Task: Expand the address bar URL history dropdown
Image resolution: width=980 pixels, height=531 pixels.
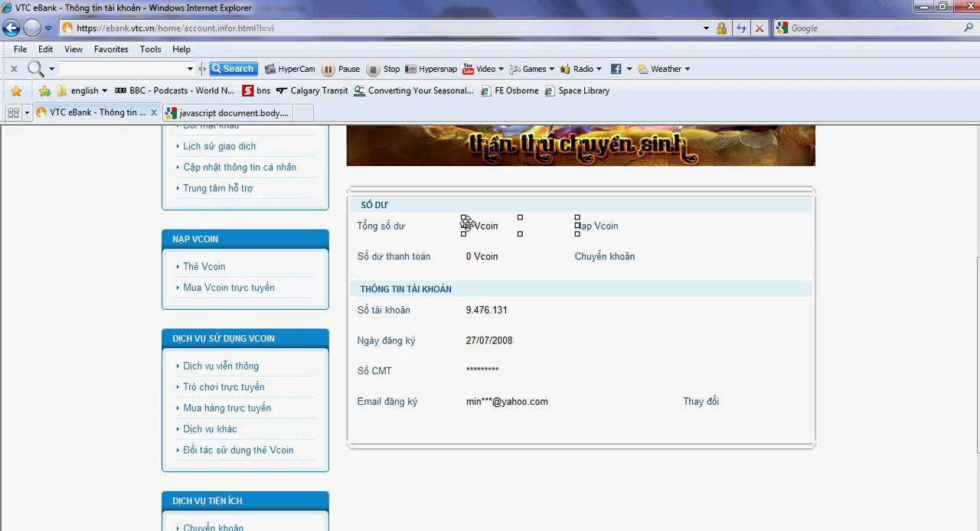Action: coord(706,28)
